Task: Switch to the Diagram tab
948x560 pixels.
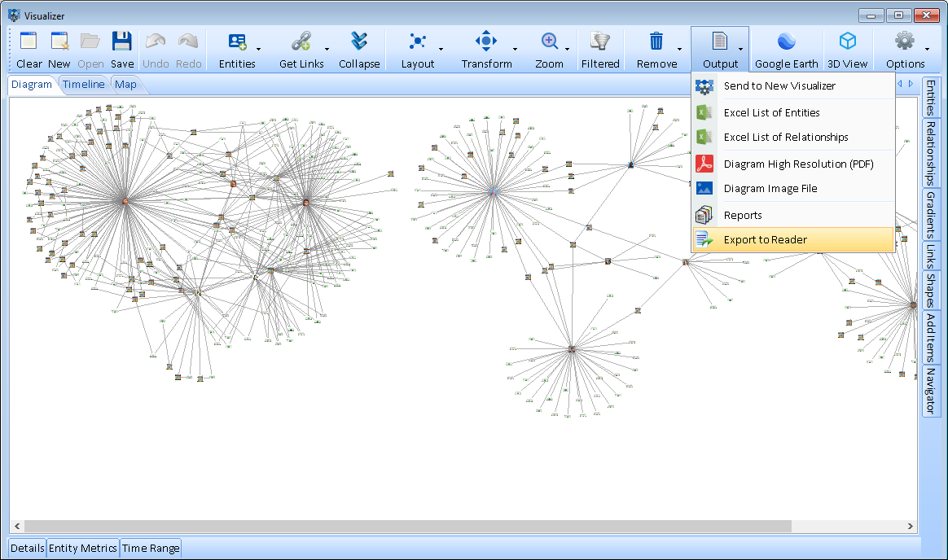Action: [x=32, y=85]
